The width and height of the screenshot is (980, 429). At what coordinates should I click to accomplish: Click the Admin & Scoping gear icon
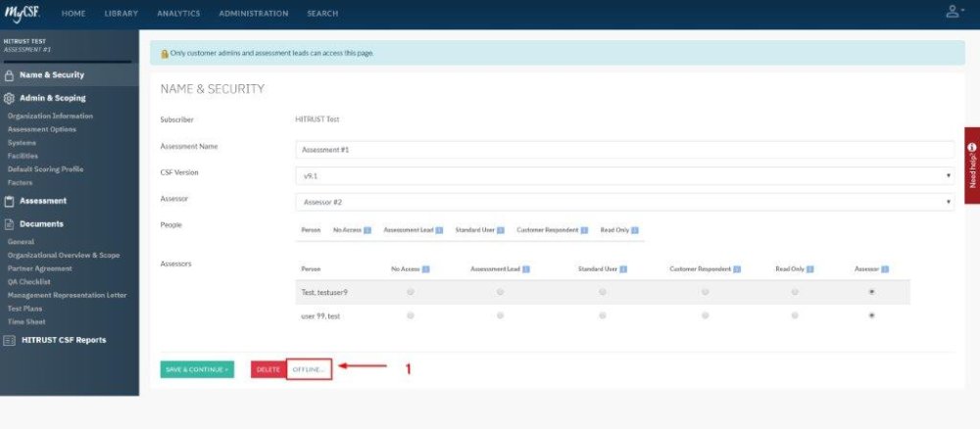(9, 98)
